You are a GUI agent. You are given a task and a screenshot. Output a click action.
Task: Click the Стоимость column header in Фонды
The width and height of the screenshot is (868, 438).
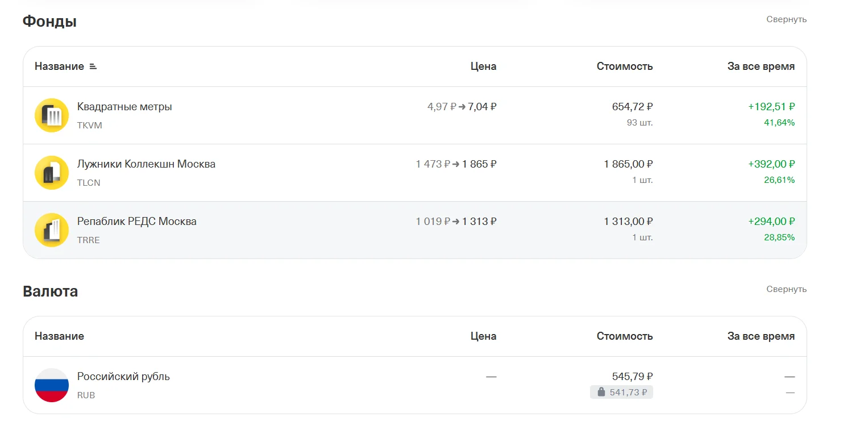click(x=625, y=66)
